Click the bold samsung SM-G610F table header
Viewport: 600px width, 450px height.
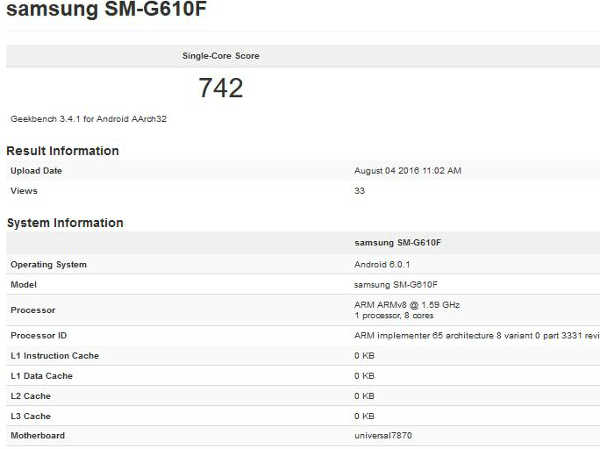click(x=398, y=243)
